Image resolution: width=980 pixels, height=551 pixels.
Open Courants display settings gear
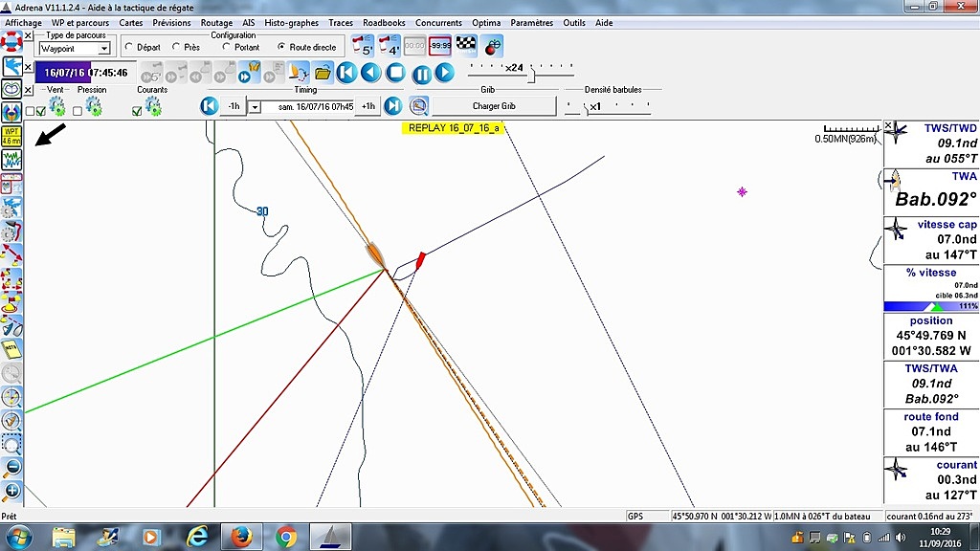point(153,107)
